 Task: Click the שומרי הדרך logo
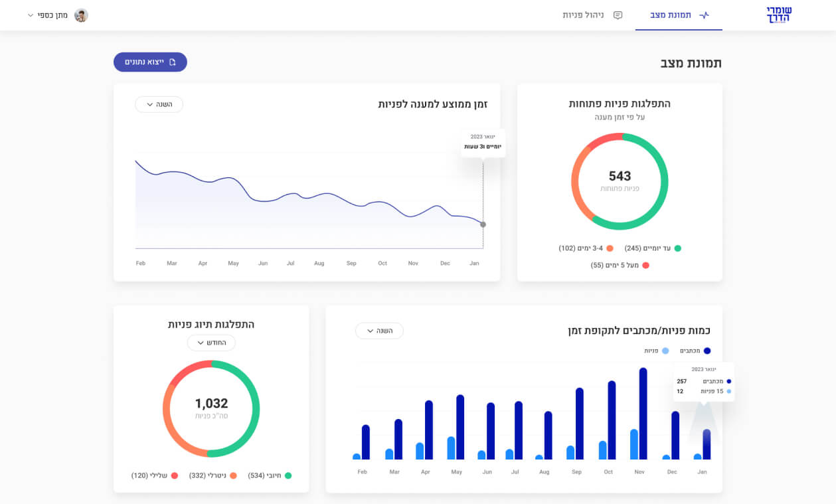(x=779, y=15)
